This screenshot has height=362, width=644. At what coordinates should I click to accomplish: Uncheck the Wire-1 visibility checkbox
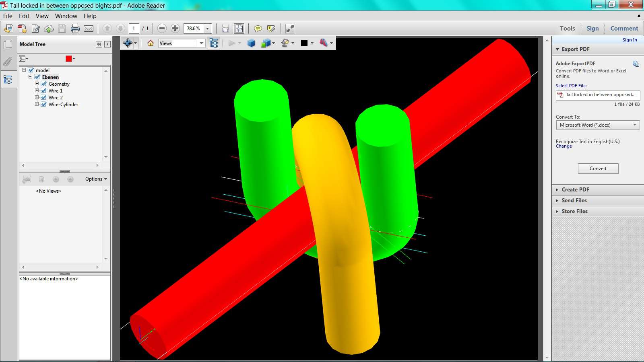pyautogui.click(x=44, y=90)
